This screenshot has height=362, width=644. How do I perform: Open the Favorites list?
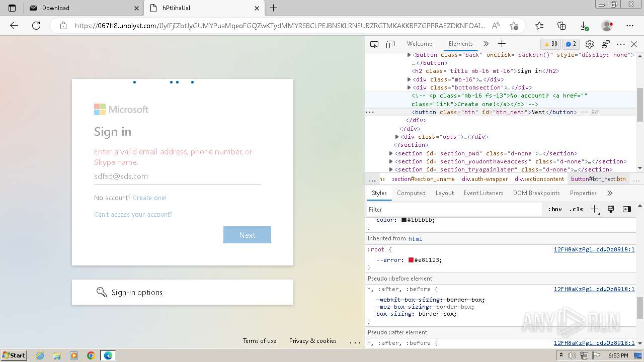tap(539, 26)
